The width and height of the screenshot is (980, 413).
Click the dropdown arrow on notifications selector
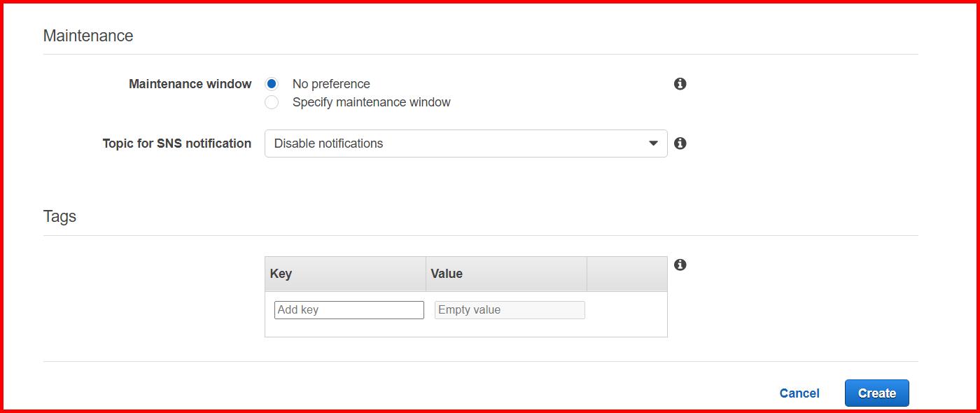[x=652, y=143]
